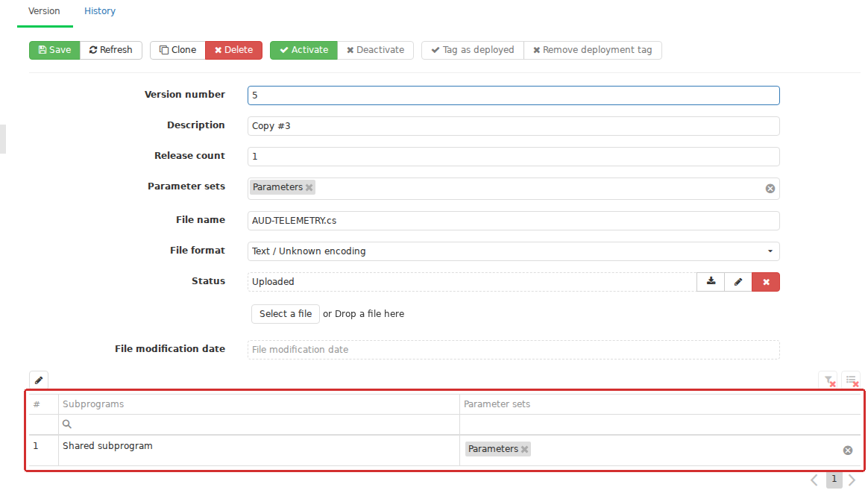Remove Parameters tag in Shared subprogram row

coord(525,449)
